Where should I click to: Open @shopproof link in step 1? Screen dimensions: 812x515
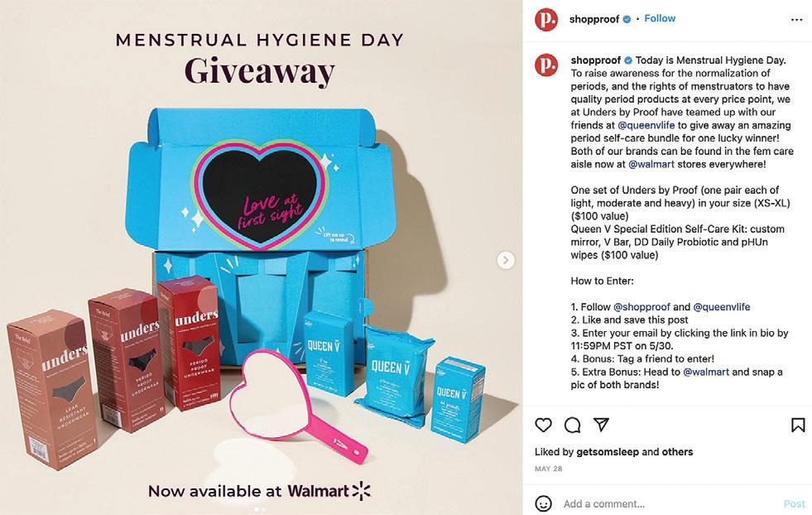coord(641,306)
